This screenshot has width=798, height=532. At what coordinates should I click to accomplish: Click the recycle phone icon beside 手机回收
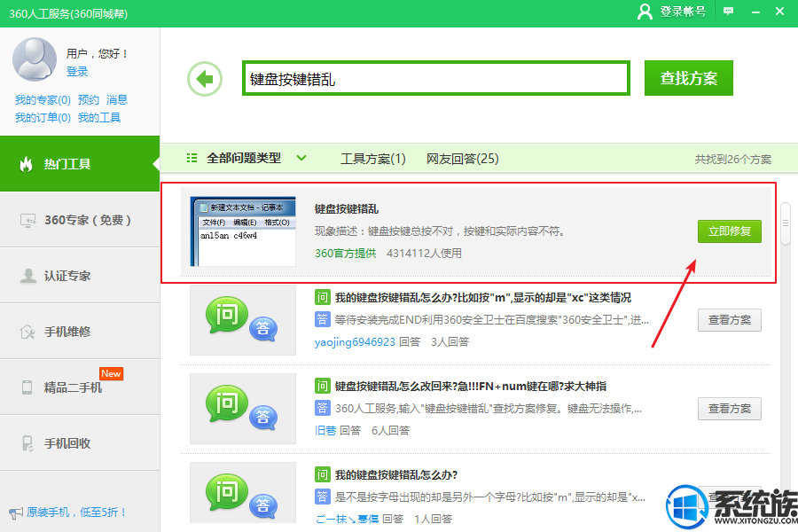tap(27, 443)
